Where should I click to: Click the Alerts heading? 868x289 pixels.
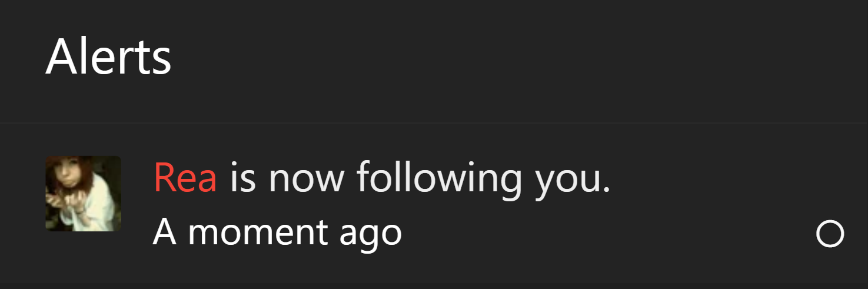(x=108, y=57)
